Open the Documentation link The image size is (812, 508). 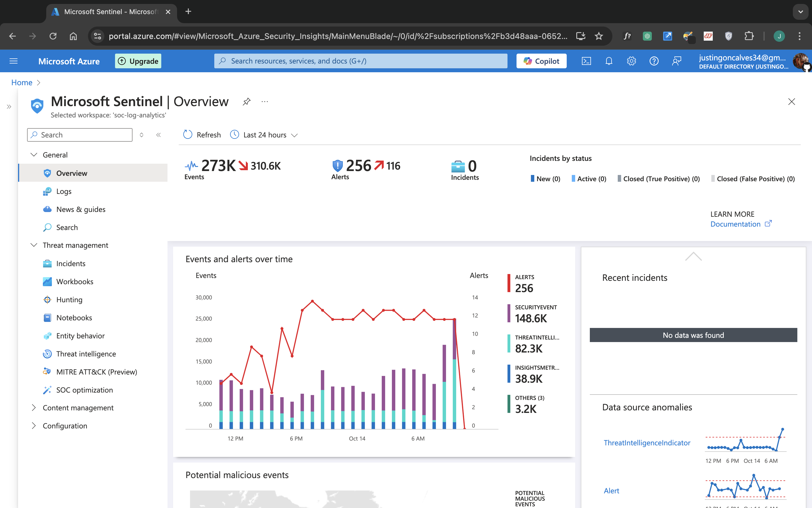(x=741, y=224)
